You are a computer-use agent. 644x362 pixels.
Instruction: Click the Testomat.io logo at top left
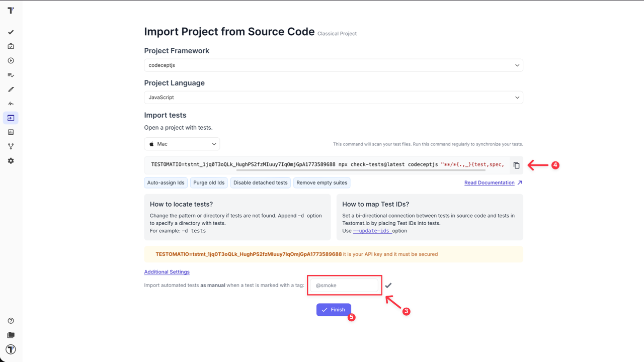[11, 10]
